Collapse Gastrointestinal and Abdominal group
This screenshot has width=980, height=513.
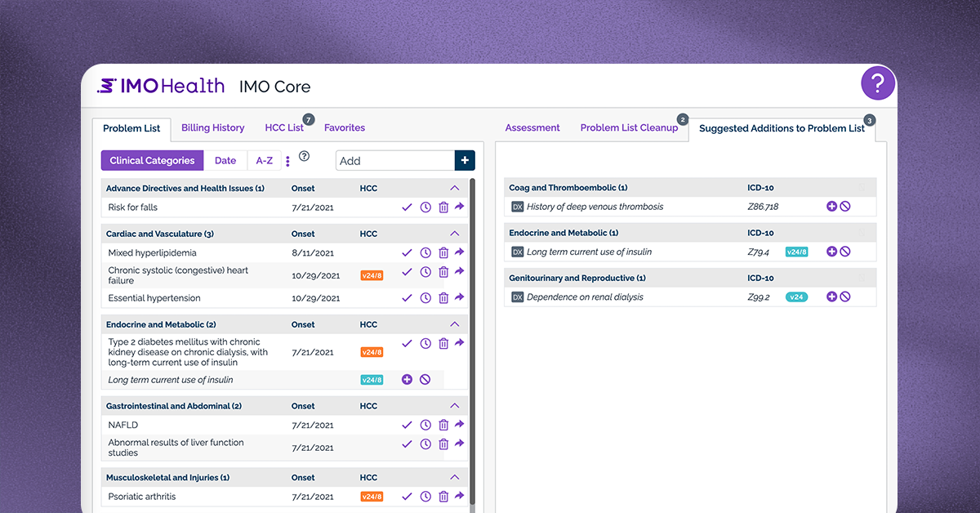pos(455,406)
